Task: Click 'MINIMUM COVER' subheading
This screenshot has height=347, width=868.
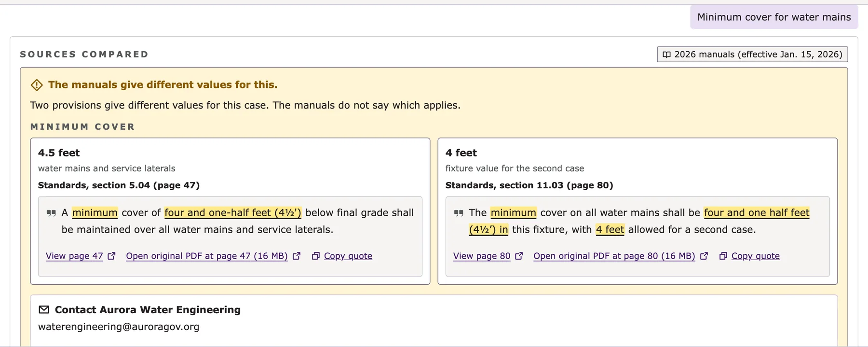Action: pos(82,127)
